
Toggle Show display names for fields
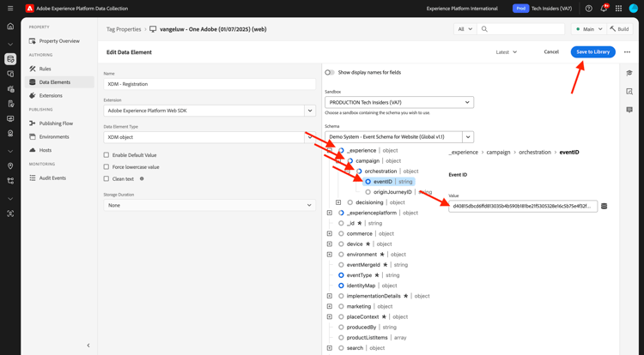coord(330,73)
